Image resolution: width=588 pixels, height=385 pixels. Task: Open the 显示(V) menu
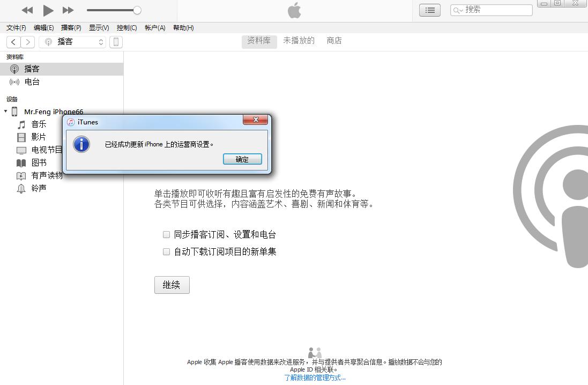pos(99,28)
